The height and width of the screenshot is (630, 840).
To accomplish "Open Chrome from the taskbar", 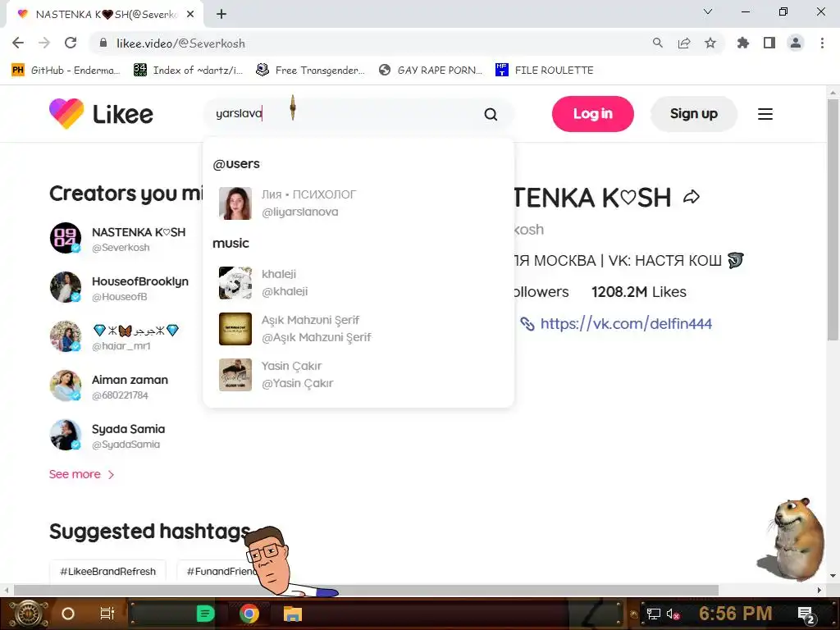I will [249, 614].
